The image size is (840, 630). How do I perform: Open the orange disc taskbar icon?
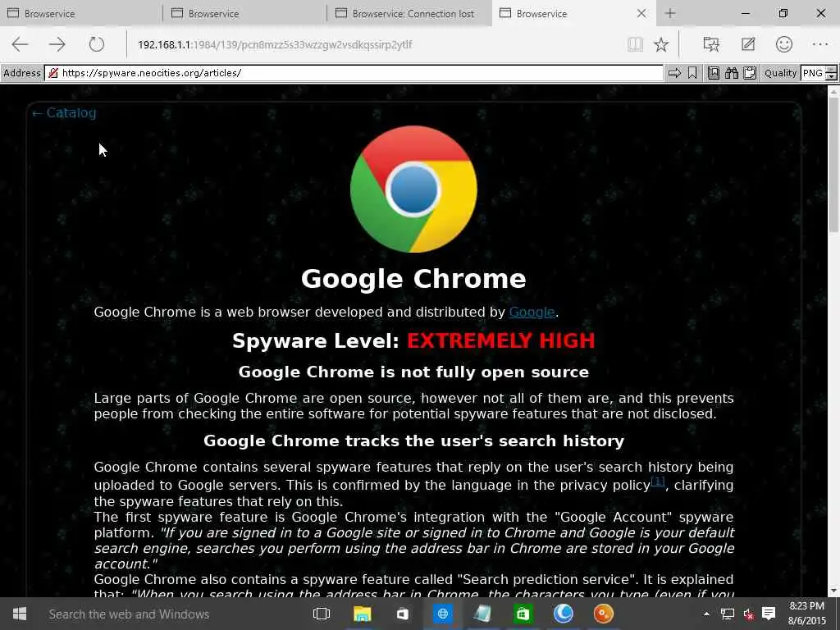coord(603,614)
